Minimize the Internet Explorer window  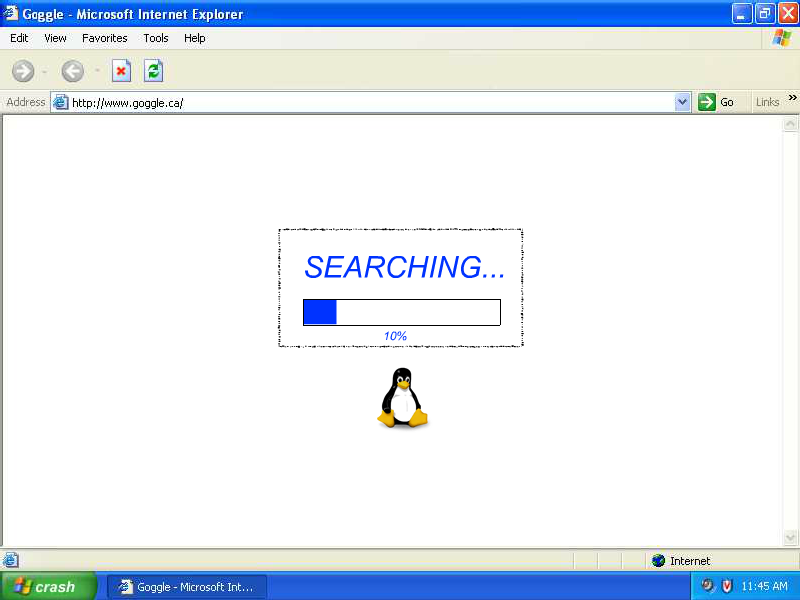(741, 14)
